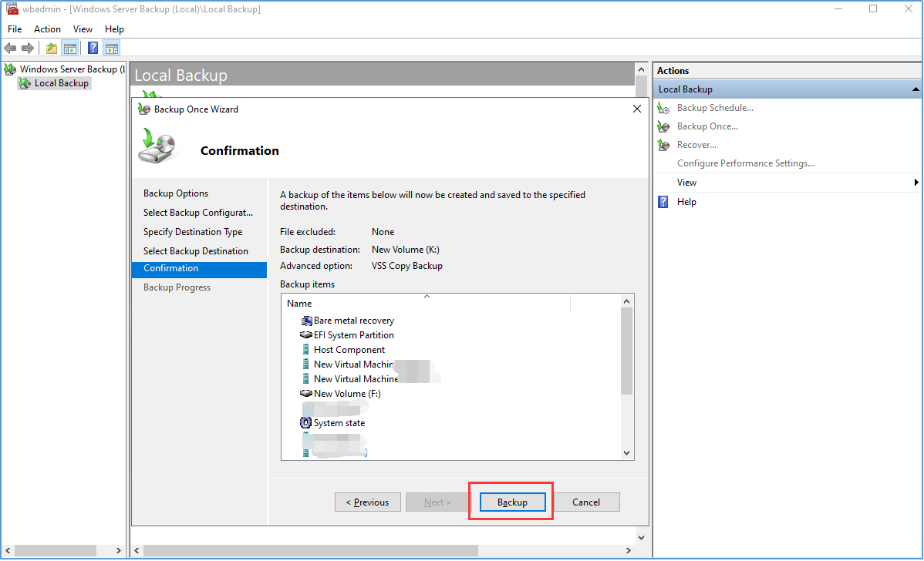Click the New Volume (F:) drive icon

306,393
